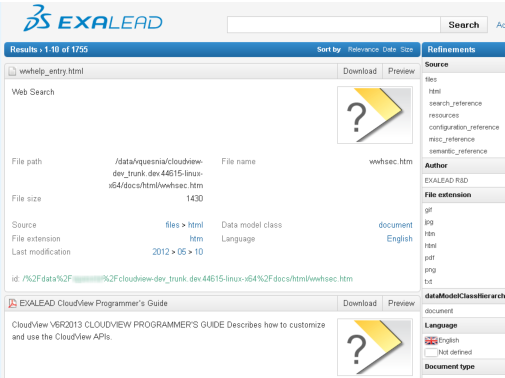
Task: Click the wwhelp_entry.html document file icon
Action: 12,71
